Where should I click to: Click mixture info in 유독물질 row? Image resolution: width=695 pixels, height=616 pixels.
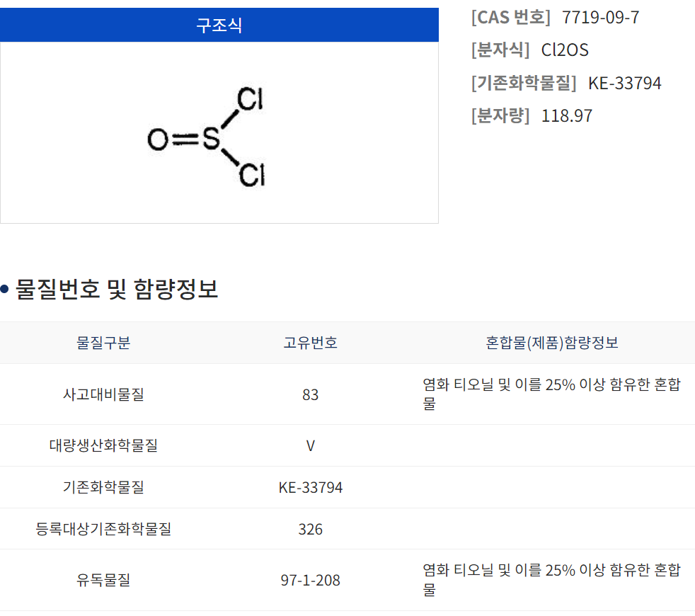[x=551, y=580]
